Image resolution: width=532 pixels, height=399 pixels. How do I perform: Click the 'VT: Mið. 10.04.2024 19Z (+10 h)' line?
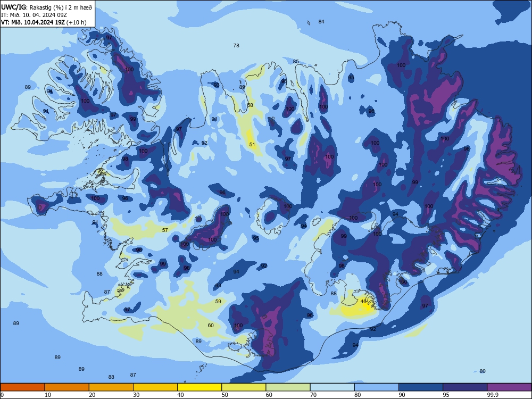[44, 22]
